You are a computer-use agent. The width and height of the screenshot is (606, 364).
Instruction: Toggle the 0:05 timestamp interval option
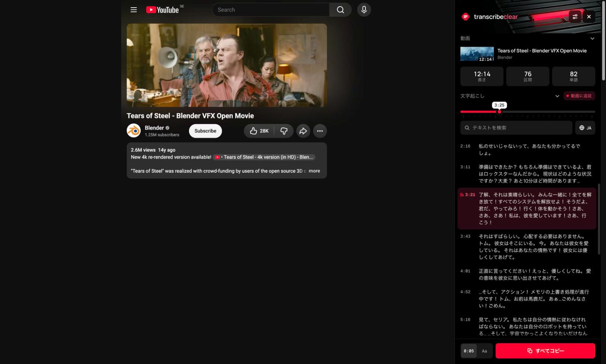point(469,351)
